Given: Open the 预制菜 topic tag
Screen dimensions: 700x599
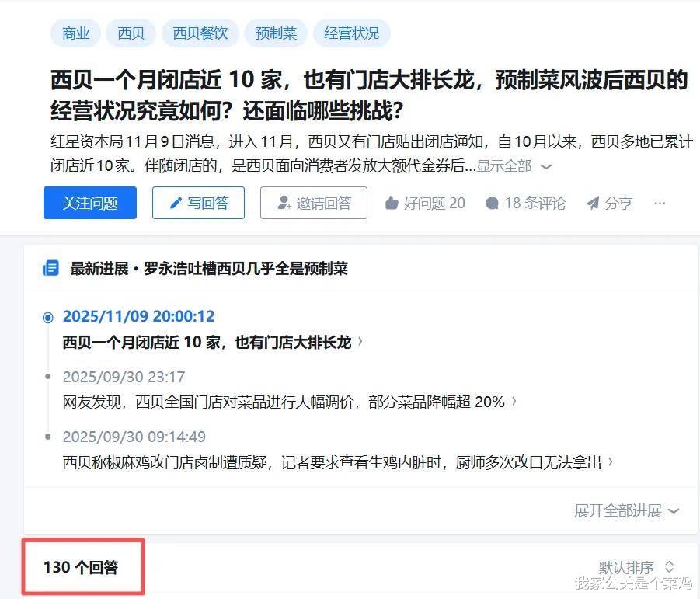Looking at the screenshot, I should 276,33.
